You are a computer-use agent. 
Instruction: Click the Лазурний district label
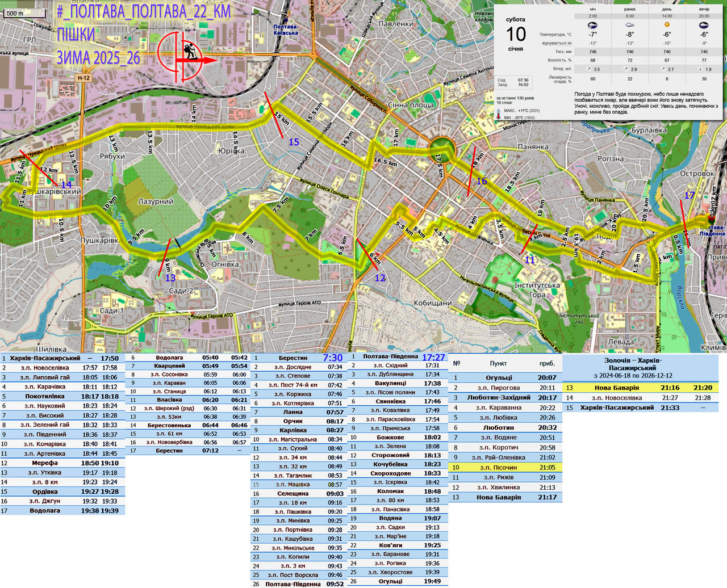156,201
